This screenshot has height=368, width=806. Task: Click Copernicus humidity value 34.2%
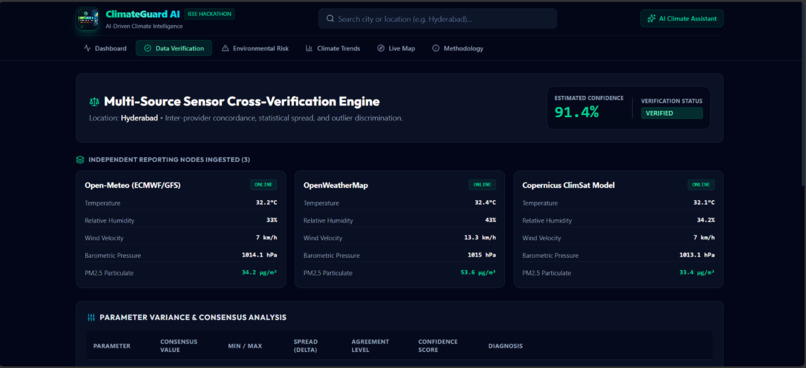tap(706, 220)
